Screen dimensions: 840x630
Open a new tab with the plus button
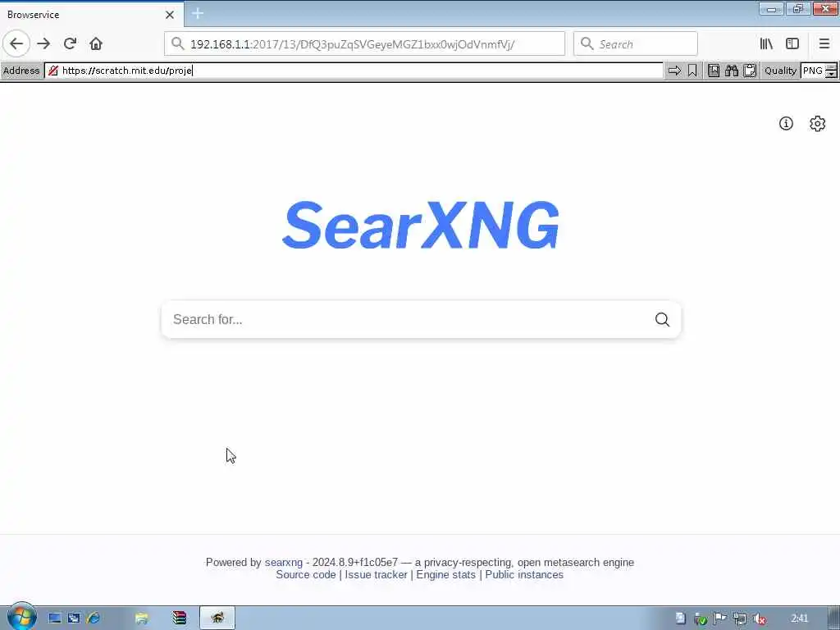click(198, 13)
